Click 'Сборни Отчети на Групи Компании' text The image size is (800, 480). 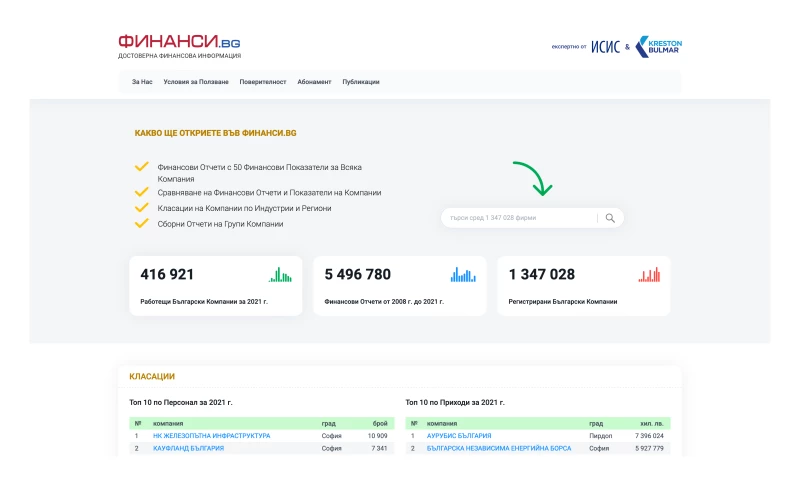click(x=220, y=224)
